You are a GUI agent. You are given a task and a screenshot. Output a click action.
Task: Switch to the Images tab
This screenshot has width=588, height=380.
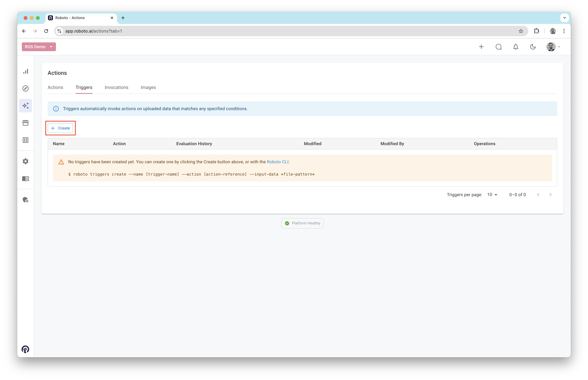[x=148, y=87]
